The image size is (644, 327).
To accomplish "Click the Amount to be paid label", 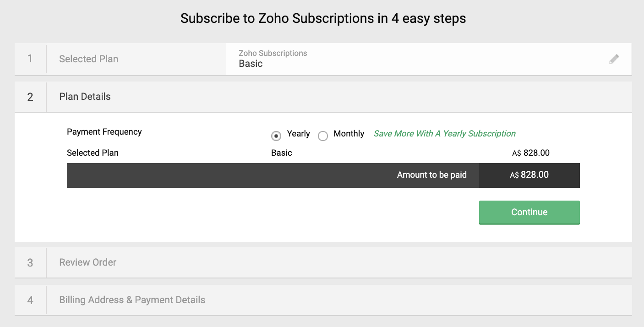I will (431, 175).
